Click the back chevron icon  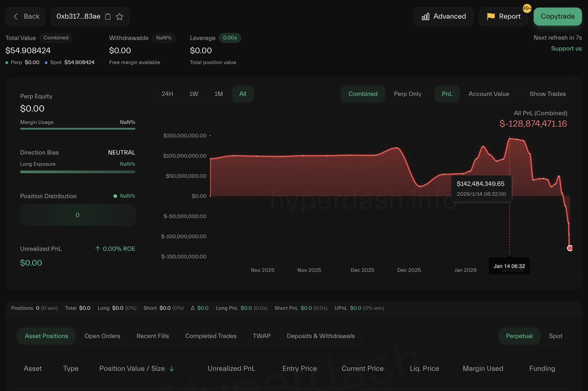click(x=15, y=16)
